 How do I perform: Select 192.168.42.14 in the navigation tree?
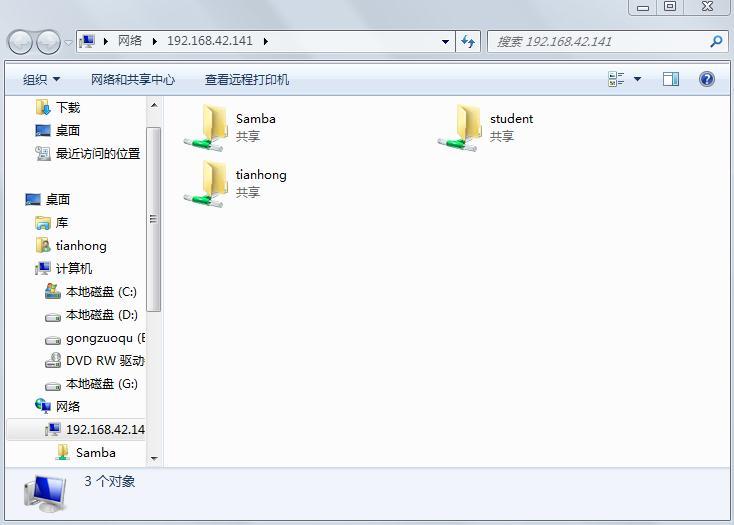(x=76, y=430)
